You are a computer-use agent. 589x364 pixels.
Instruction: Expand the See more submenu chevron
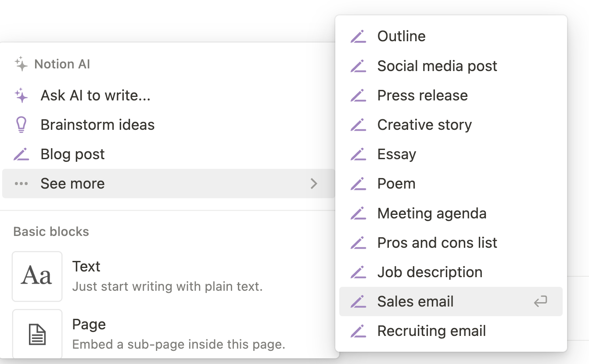(x=314, y=184)
